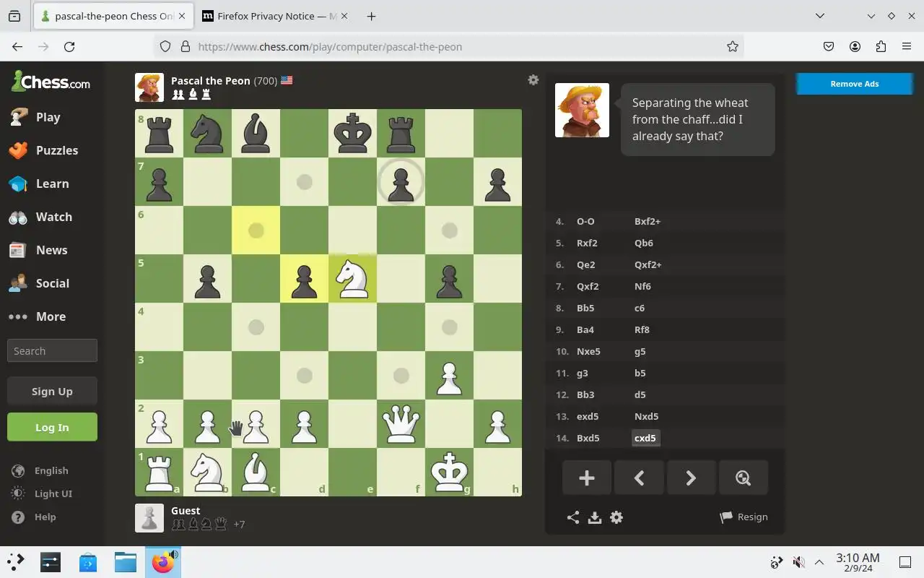The height and width of the screenshot is (578, 924).
Task: Select the white knight on b1
Action: point(207,472)
